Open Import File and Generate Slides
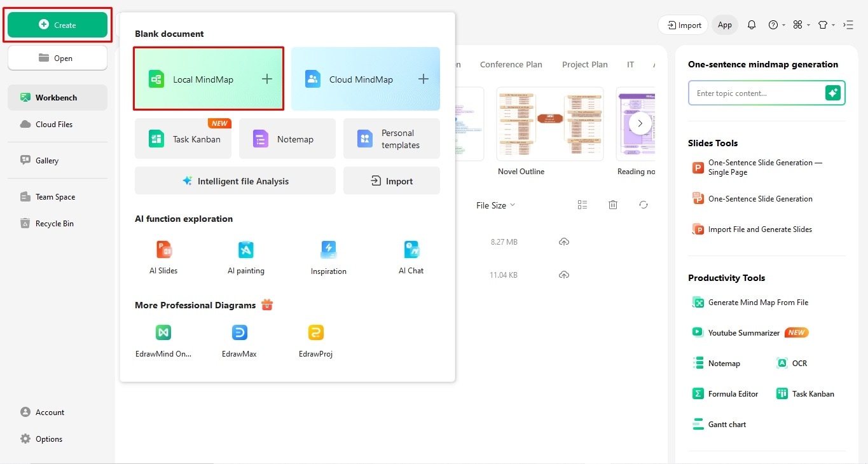Viewport: 868px width, 464px height. (x=752, y=229)
